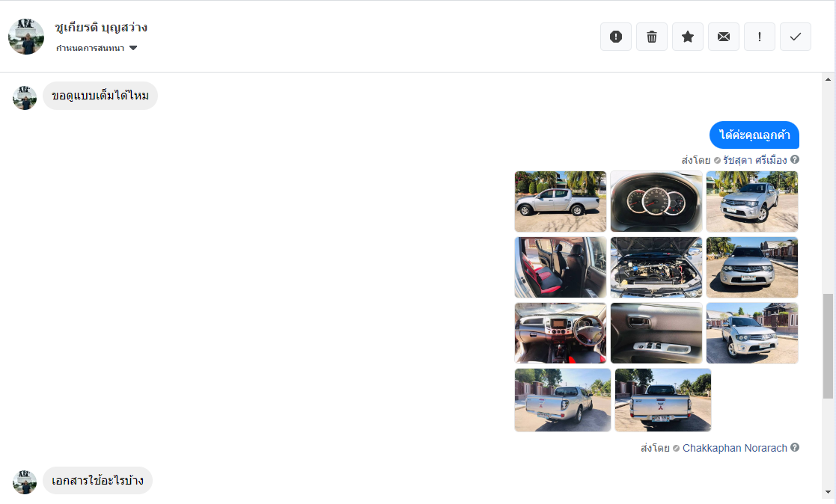
Task: Click customer avatar beside ขอดูแบบเต็มได้ไหม message
Action: (x=25, y=98)
